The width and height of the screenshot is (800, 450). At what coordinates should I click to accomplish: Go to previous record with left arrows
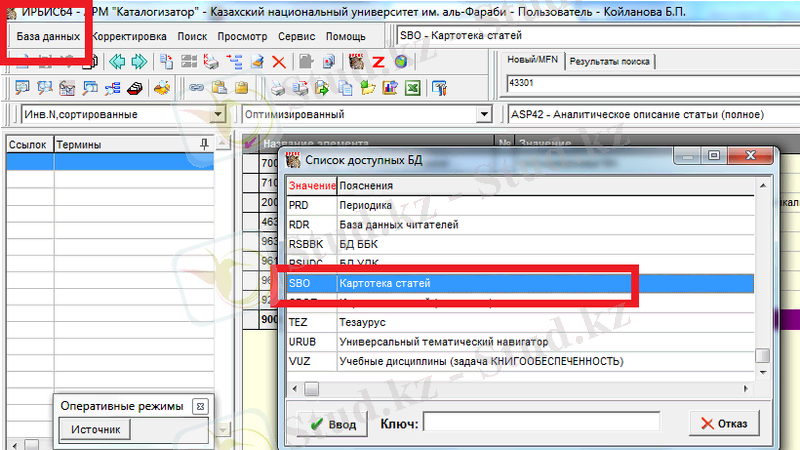point(117,62)
